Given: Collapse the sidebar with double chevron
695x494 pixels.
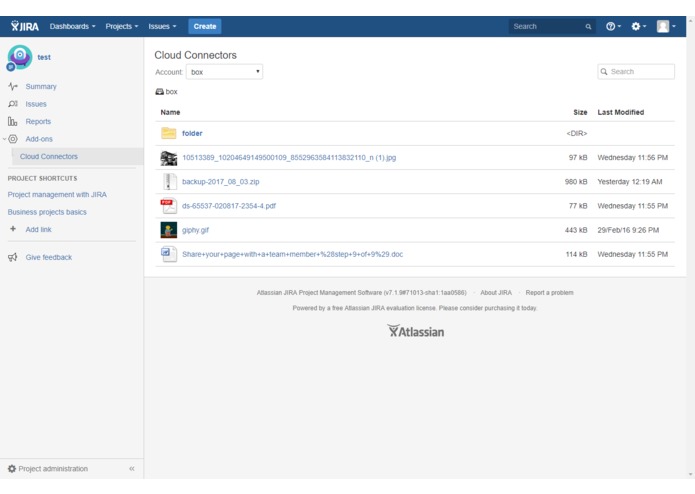Looking at the screenshot, I should click(132, 468).
